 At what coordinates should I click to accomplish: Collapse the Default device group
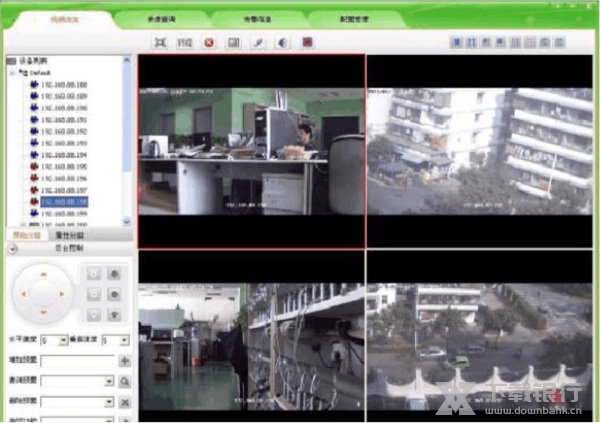point(12,73)
